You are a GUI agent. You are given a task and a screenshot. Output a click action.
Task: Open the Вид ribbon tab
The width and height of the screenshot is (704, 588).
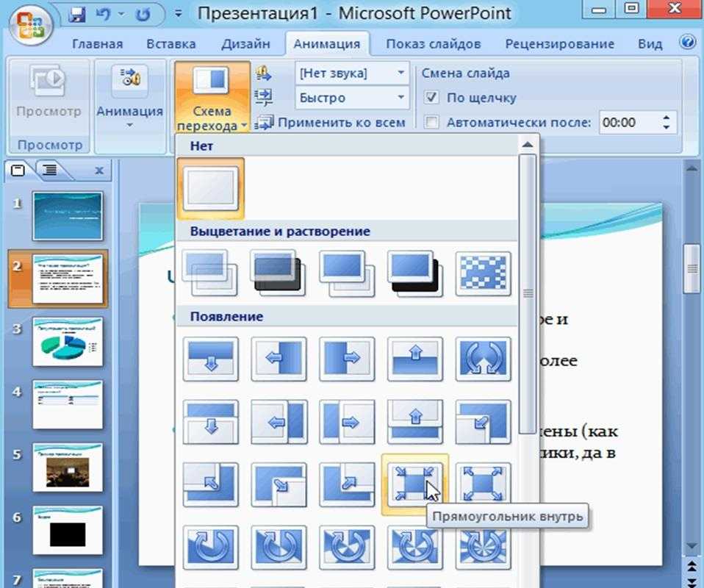(650, 44)
